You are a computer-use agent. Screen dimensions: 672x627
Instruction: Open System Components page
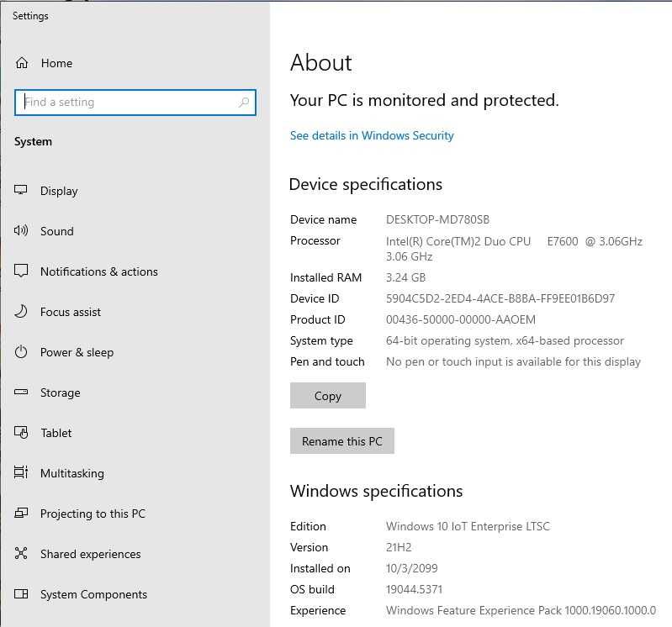click(93, 594)
